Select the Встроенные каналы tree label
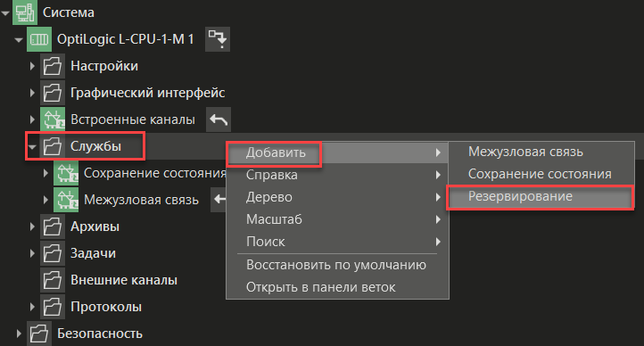The image size is (644, 346). click(133, 119)
